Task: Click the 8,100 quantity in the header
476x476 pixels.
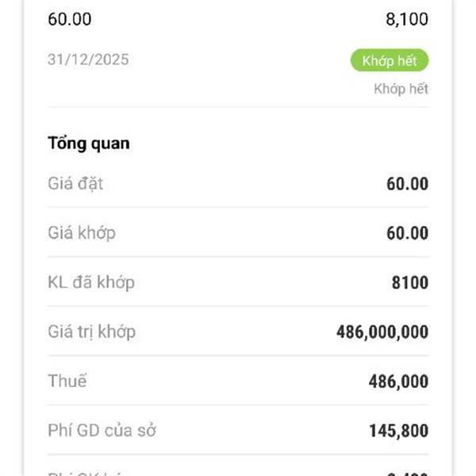Action: (x=407, y=19)
